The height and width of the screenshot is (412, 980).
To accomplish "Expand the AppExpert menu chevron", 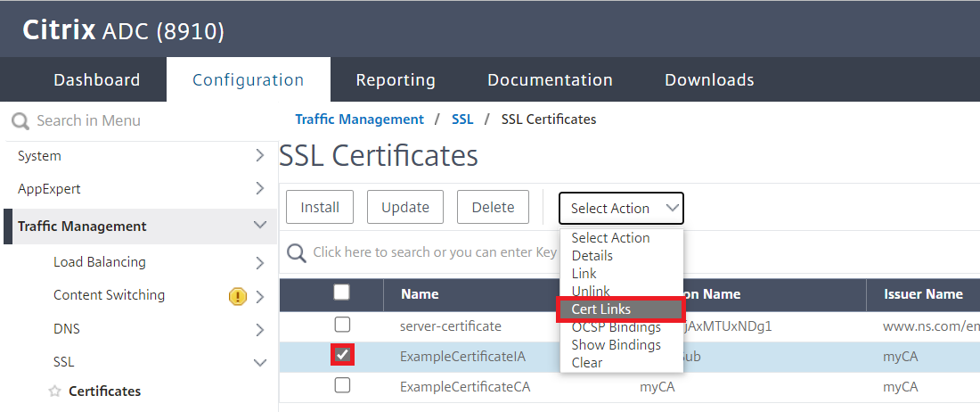I will tap(260, 188).
